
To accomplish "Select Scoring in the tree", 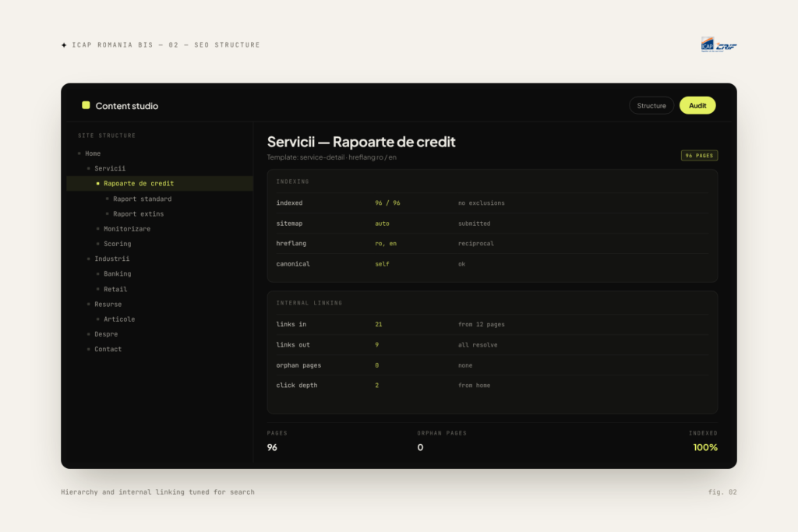I will 117,244.
